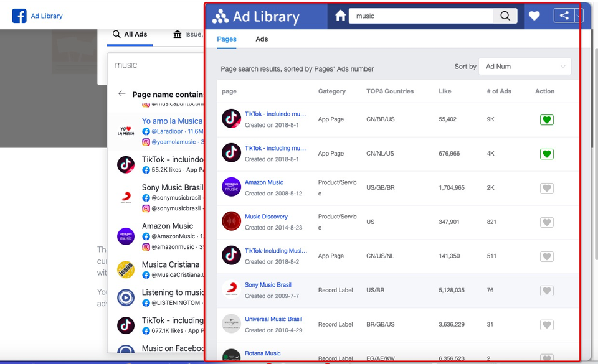
Task: Open the 'Rotana Music' page link
Action: (263, 353)
